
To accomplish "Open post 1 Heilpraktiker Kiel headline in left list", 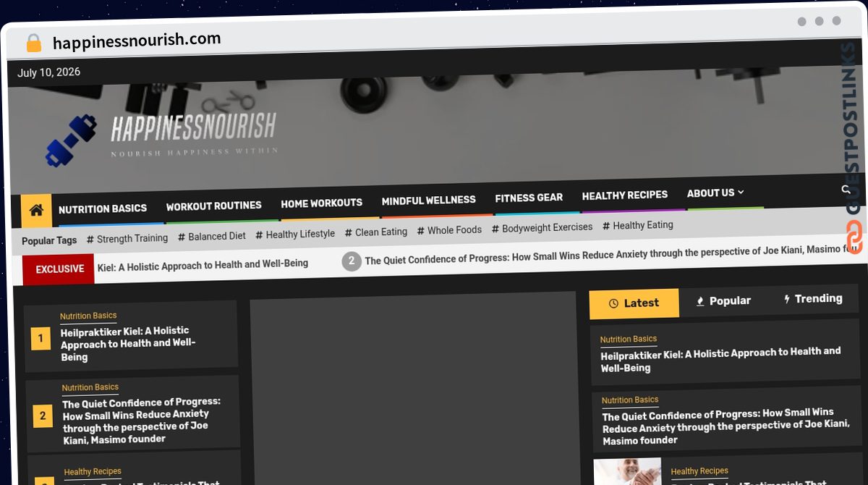I will [130, 344].
